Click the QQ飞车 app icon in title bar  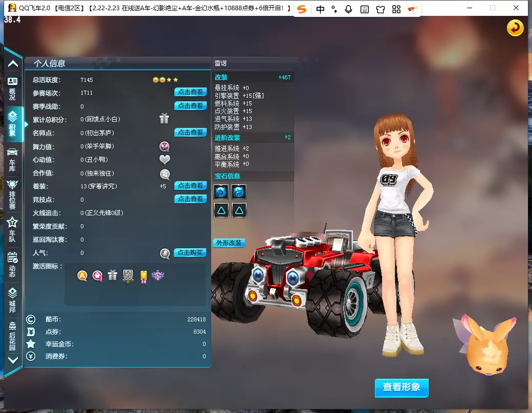12,8
